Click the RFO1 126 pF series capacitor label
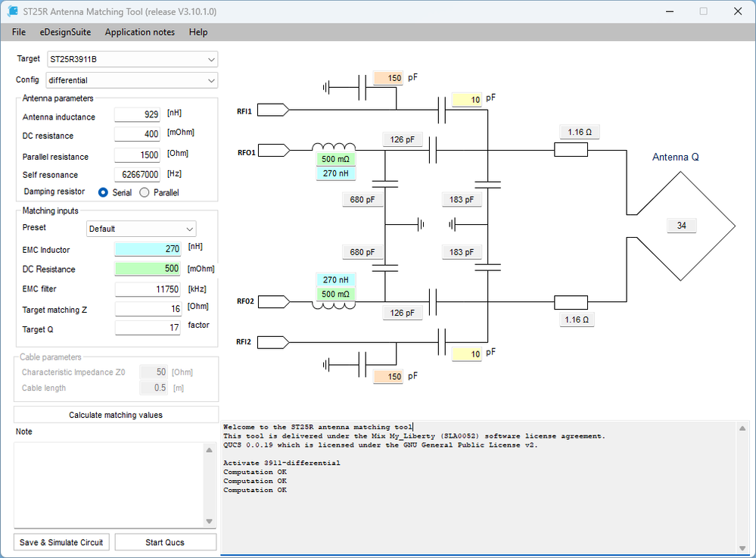 coord(402,139)
